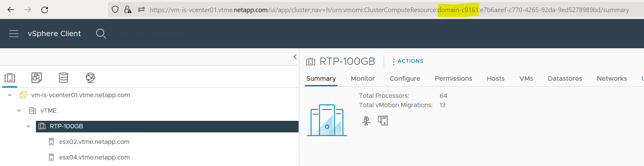The height and width of the screenshot is (166, 644).
Task: Open the ACTIONS menu for RTP-100GB
Action: pos(407,61)
